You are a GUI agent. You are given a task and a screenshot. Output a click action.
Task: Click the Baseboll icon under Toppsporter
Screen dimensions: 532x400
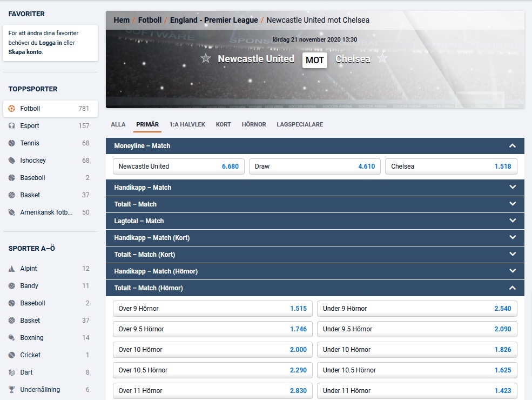pyautogui.click(x=11, y=178)
